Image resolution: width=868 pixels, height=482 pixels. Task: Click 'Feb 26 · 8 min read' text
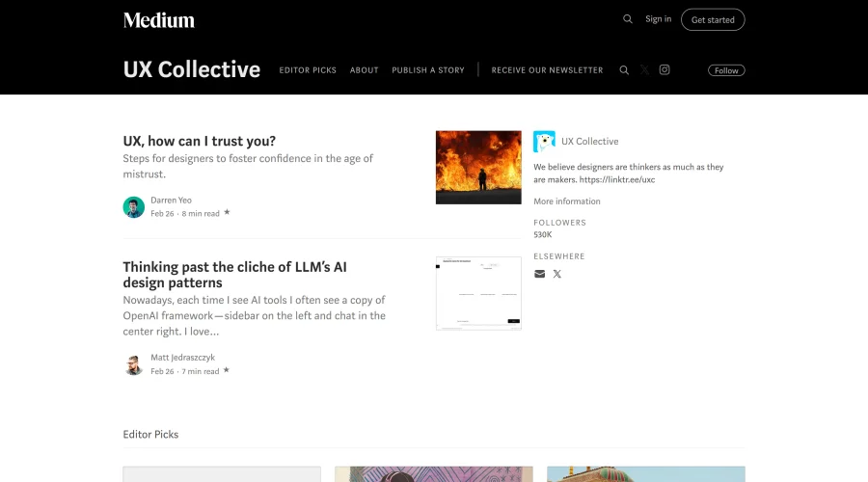click(x=185, y=214)
